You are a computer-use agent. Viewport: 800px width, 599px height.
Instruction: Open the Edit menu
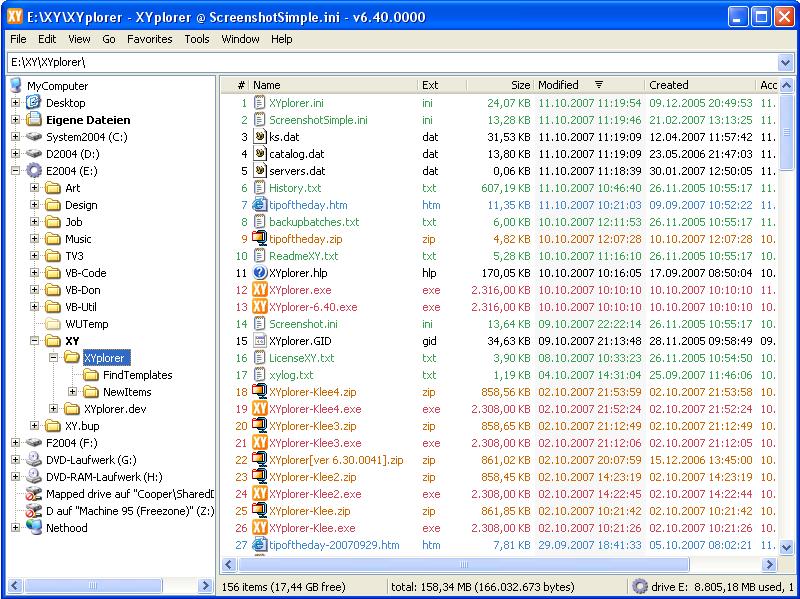[x=47, y=39]
